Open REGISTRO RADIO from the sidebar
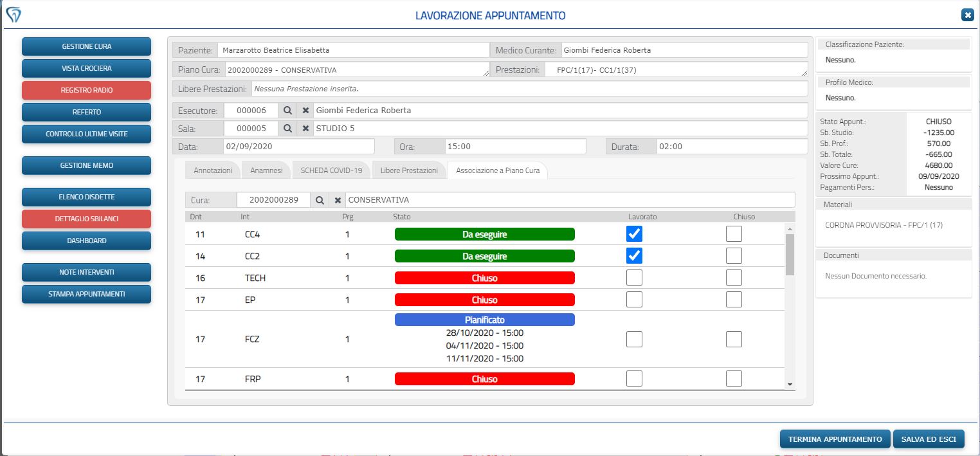Image resolution: width=980 pixels, height=456 pixels. (x=86, y=90)
